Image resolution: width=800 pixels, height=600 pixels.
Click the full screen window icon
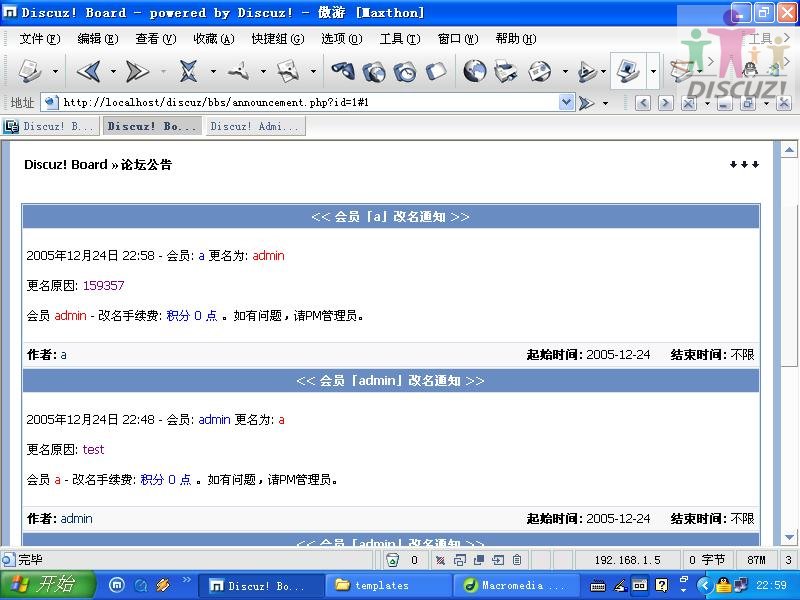coord(436,71)
